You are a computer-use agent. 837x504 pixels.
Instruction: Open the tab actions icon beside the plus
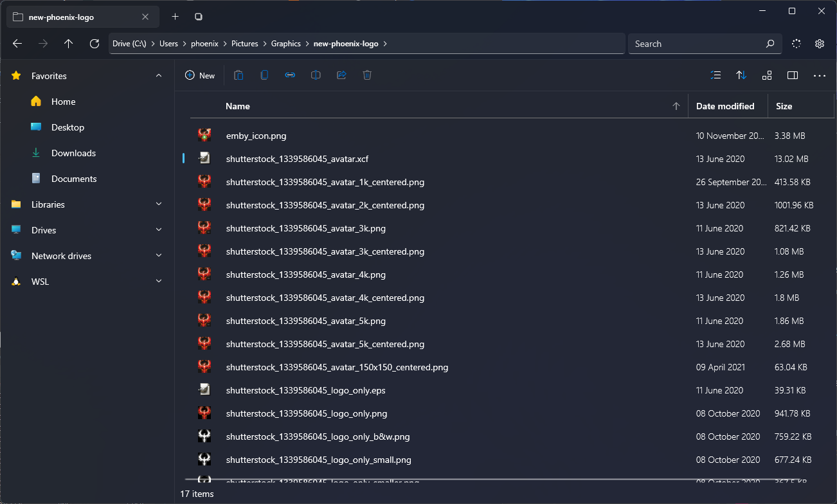[x=199, y=17]
